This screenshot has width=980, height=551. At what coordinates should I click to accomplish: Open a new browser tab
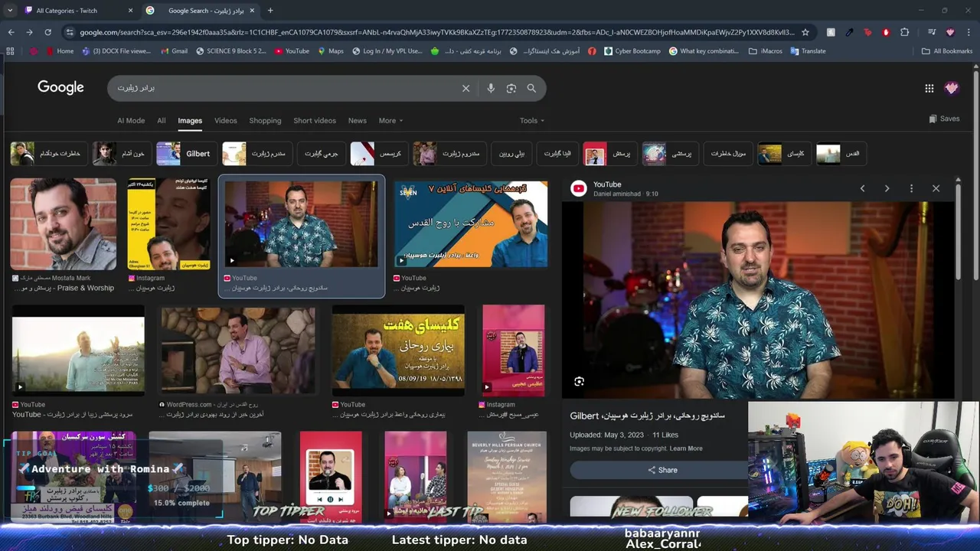click(270, 11)
